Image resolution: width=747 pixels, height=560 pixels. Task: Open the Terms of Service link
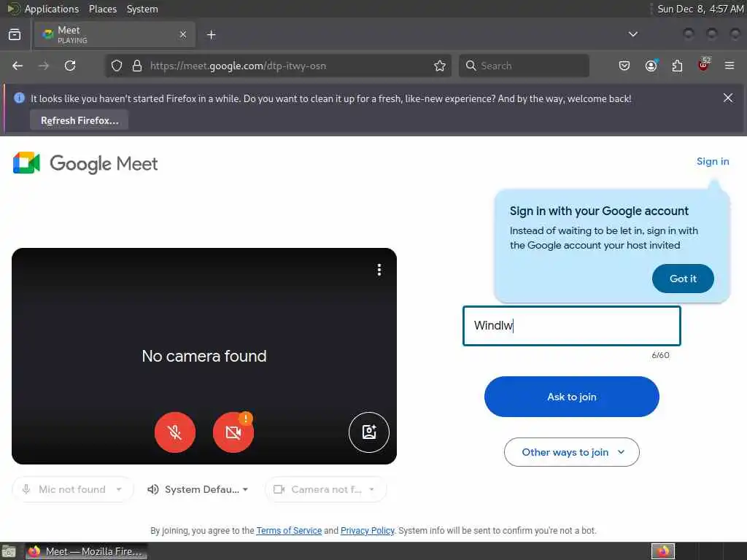click(289, 531)
